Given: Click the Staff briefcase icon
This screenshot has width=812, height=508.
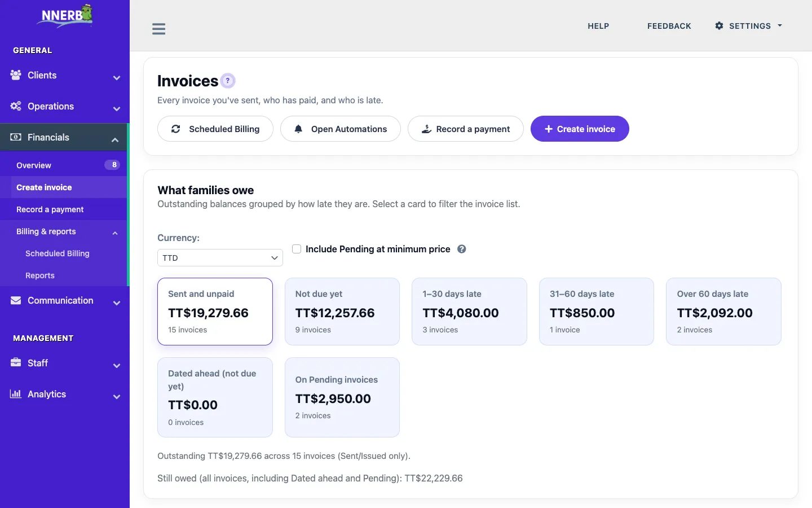Looking at the screenshot, I should 16,363.
